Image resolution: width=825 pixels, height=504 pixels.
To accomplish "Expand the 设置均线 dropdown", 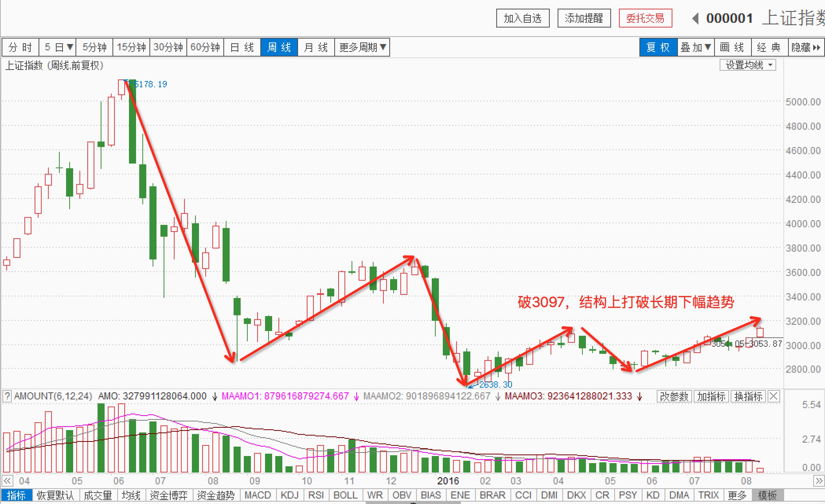I will [748, 65].
